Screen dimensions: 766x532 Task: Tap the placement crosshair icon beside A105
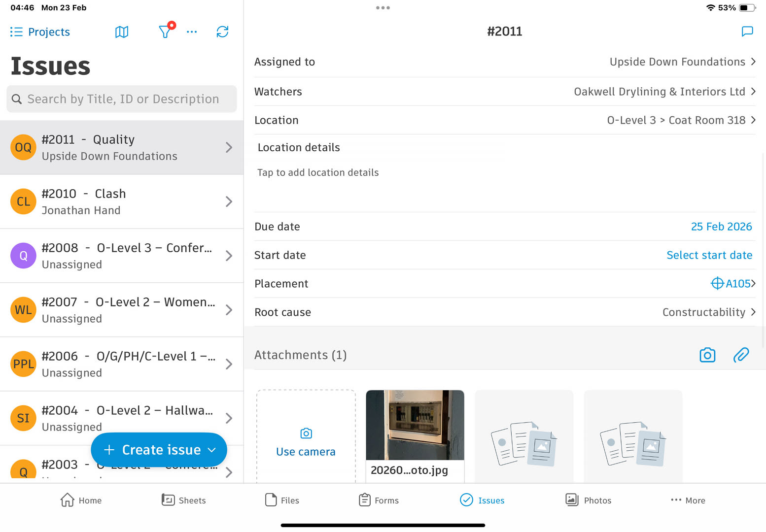(717, 283)
